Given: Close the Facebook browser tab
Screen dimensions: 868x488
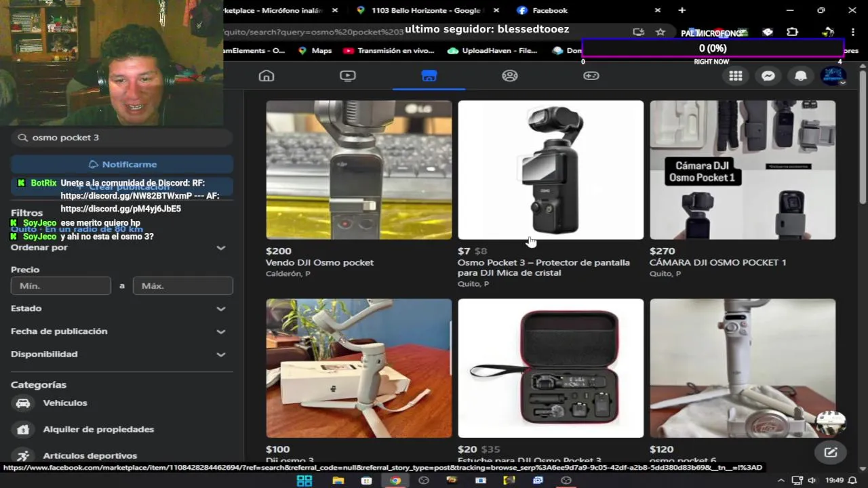Looking at the screenshot, I should 657,10.
